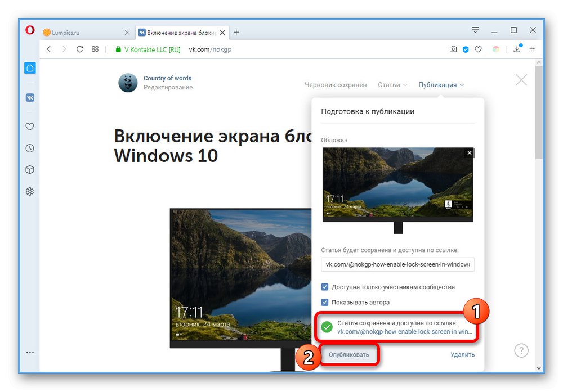Remove the cover image with its X
This screenshot has height=392, width=563.
470,153
